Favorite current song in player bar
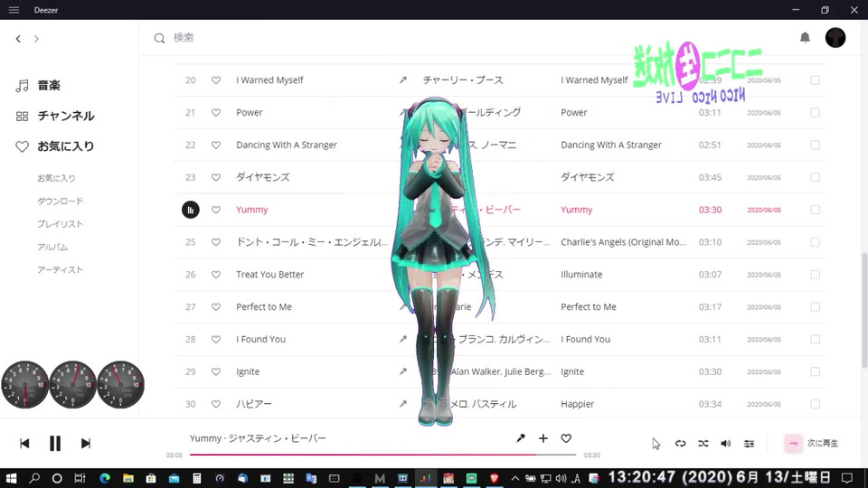868x488 pixels. [x=566, y=438]
